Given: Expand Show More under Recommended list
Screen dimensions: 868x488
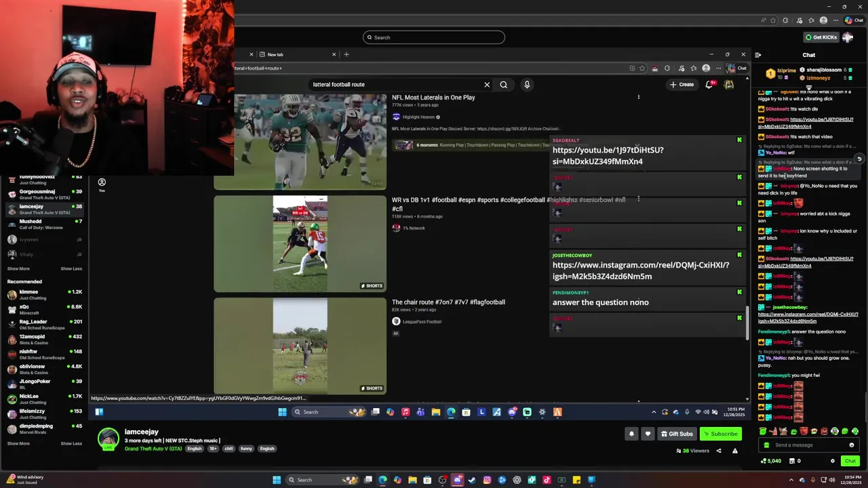Looking at the screenshot, I should (x=18, y=443).
